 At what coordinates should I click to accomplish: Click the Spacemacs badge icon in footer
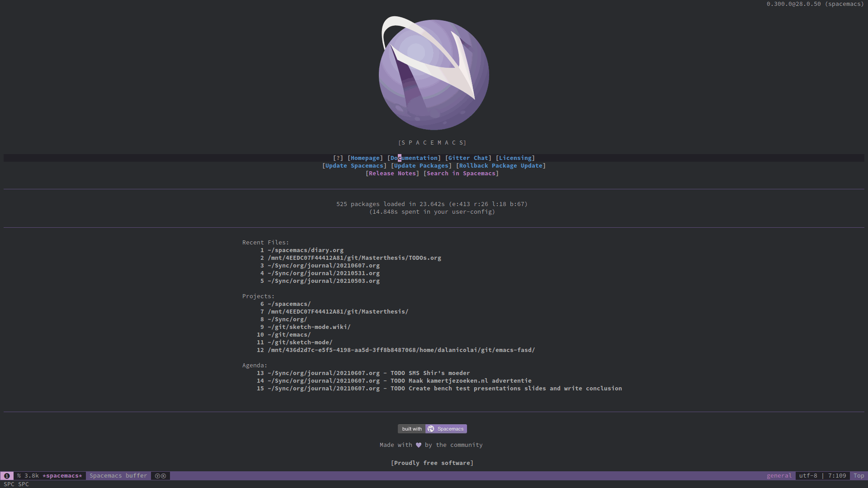431,429
